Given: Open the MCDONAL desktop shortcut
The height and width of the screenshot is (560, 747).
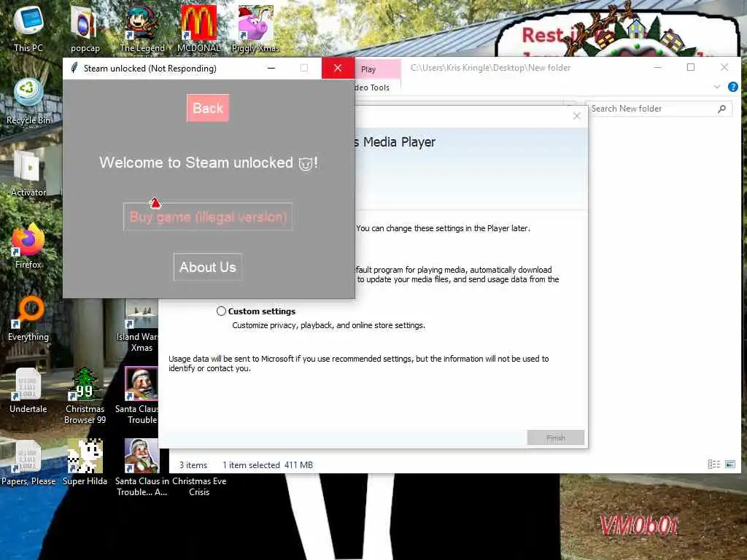Looking at the screenshot, I should coord(198,28).
